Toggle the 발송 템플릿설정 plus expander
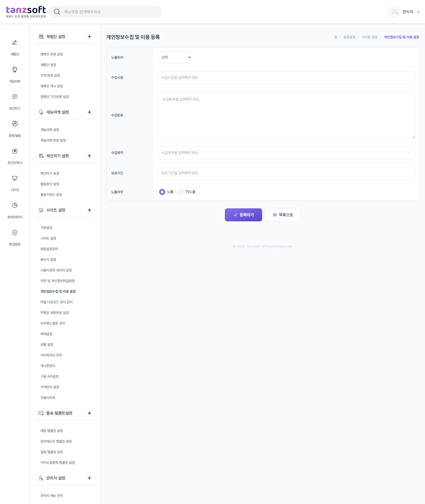425x504 pixels. pos(89,413)
